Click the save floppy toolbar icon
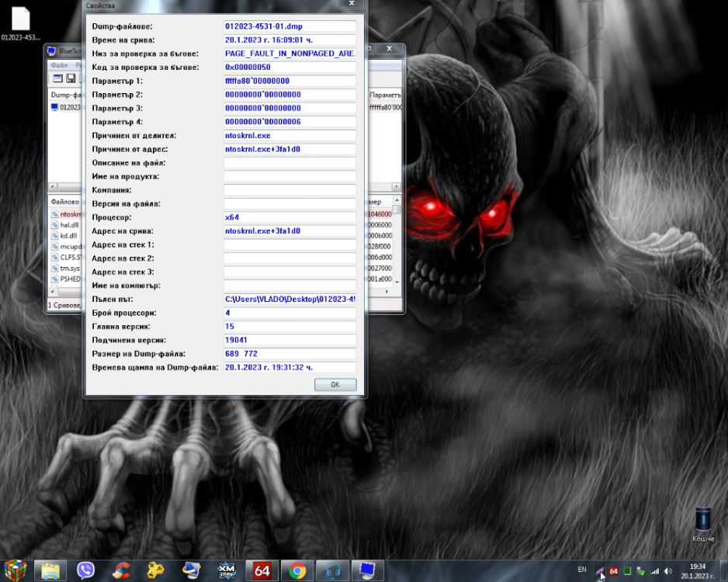728x582 pixels. point(71,78)
